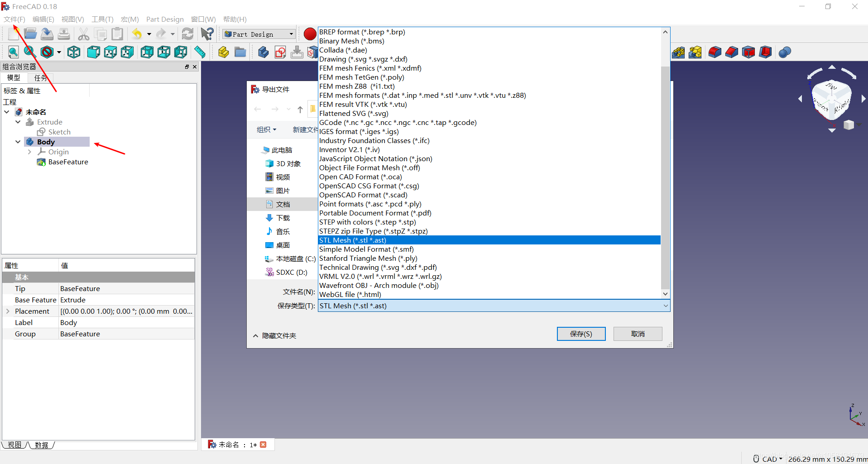
Task: Create a new document via toolbar icon
Action: pyautogui.click(x=14, y=34)
